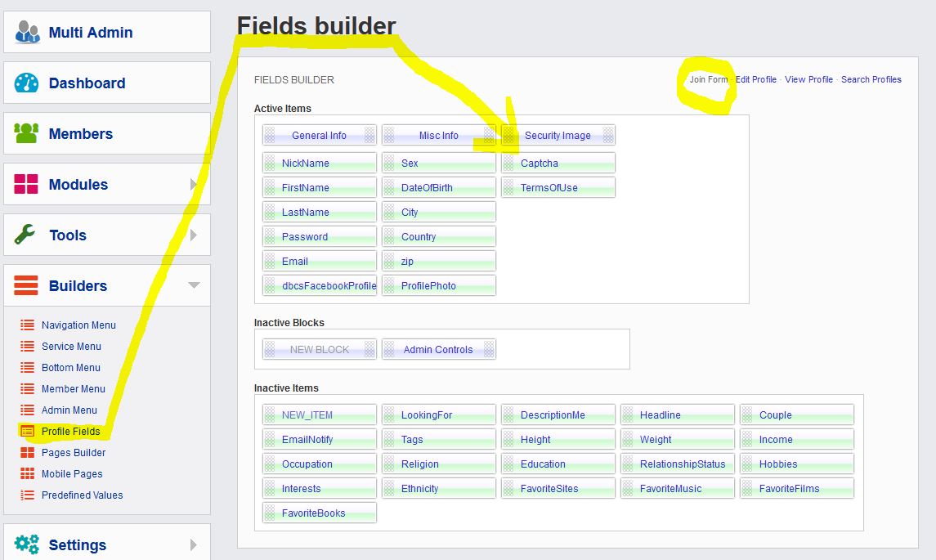936x560 pixels.
Task: Open the Search Profiles link
Action: 871,79
